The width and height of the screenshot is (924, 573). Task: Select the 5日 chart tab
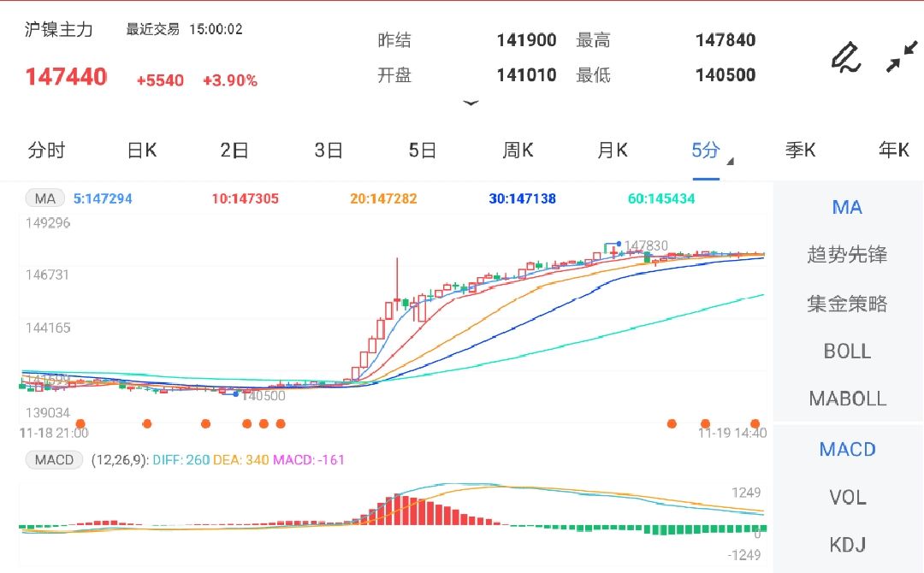pos(423,151)
